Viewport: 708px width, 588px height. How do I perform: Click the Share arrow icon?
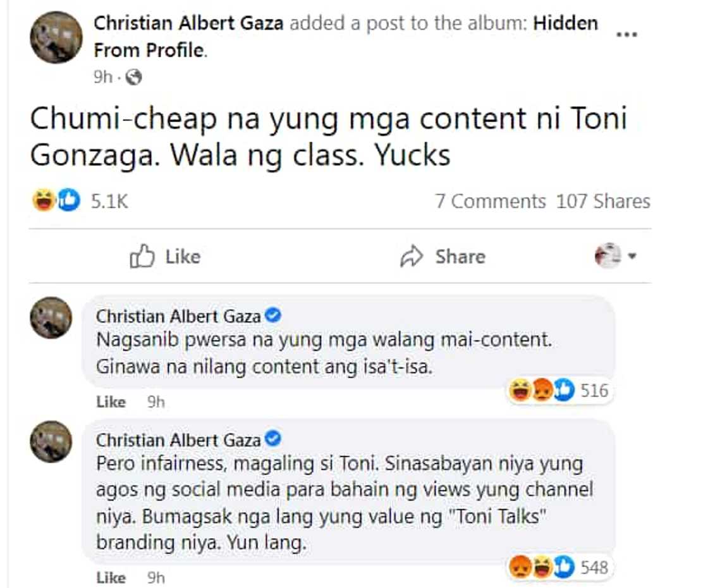click(x=412, y=257)
